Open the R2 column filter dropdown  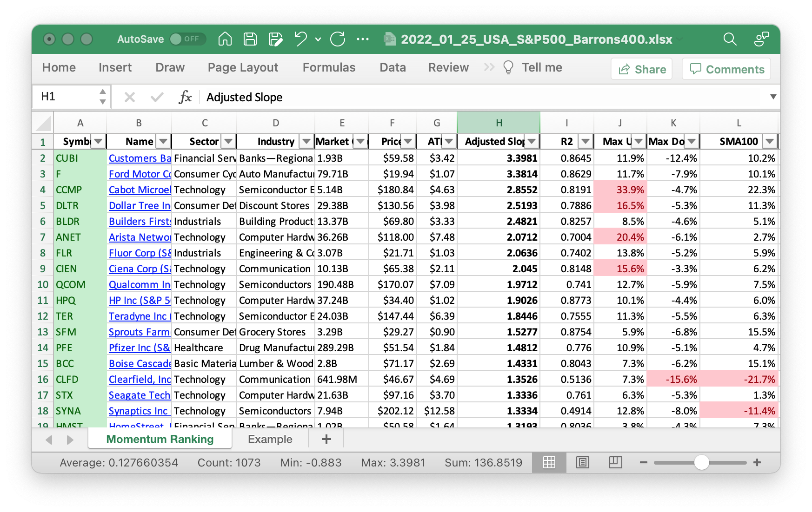(x=586, y=141)
